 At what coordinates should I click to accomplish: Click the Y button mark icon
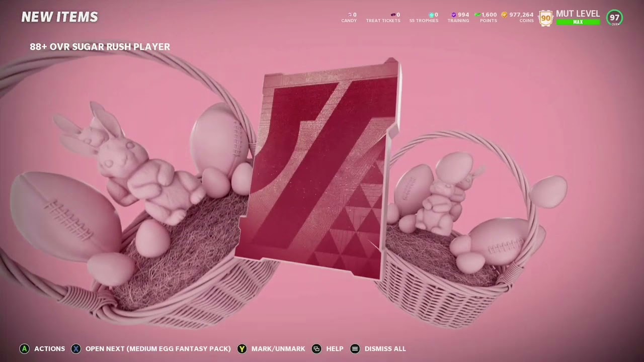pos(242,348)
